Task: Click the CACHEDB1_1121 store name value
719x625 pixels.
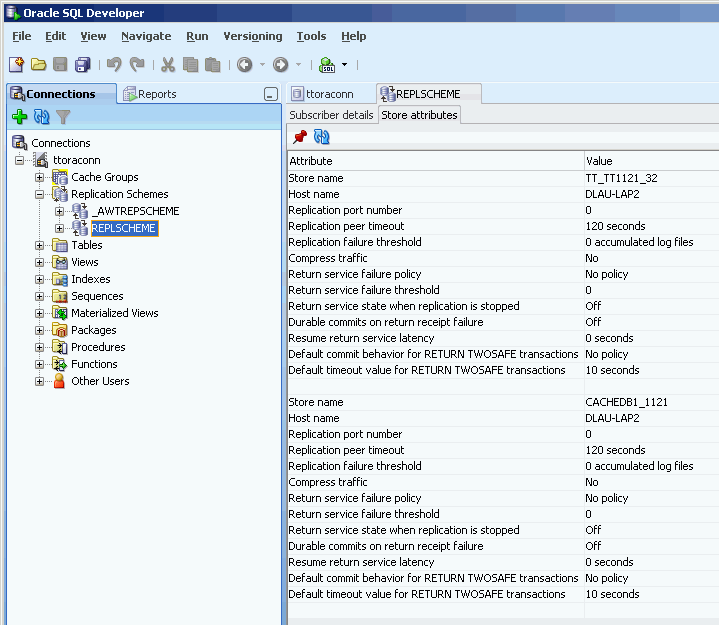Action: pyautogui.click(x=626, y=402)
